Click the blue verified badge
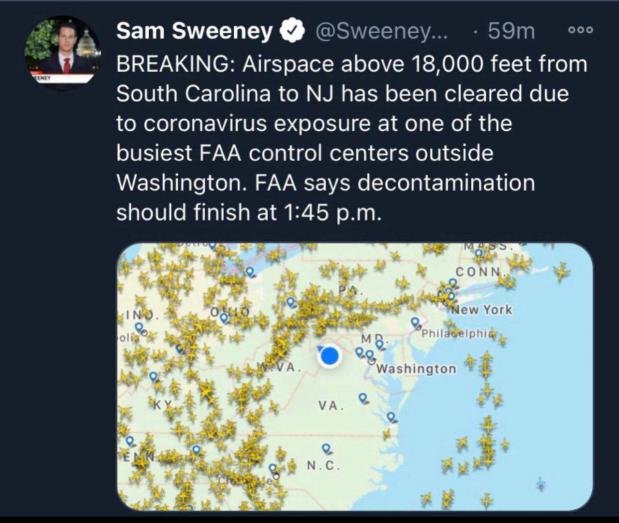 290,32
